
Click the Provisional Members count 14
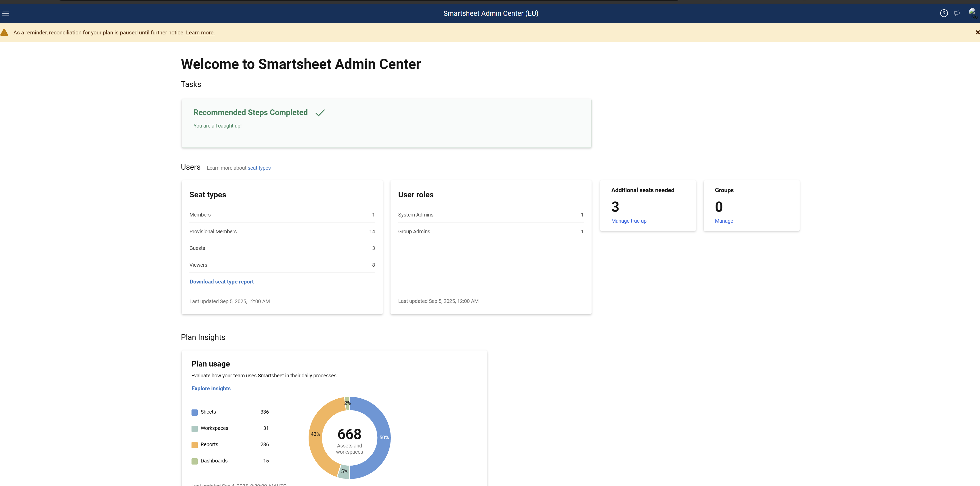pos(372,231)
